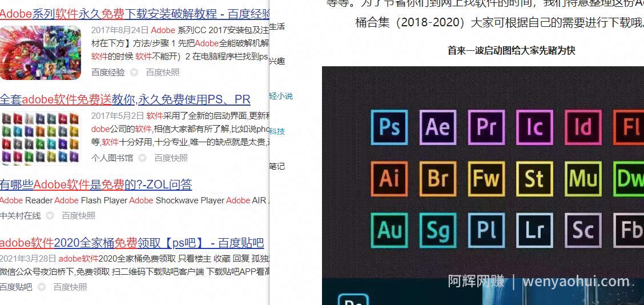The image size is (644, 305).
Task: Click shield icon beside 中关村在线 source
Action: tap(50, 215)
